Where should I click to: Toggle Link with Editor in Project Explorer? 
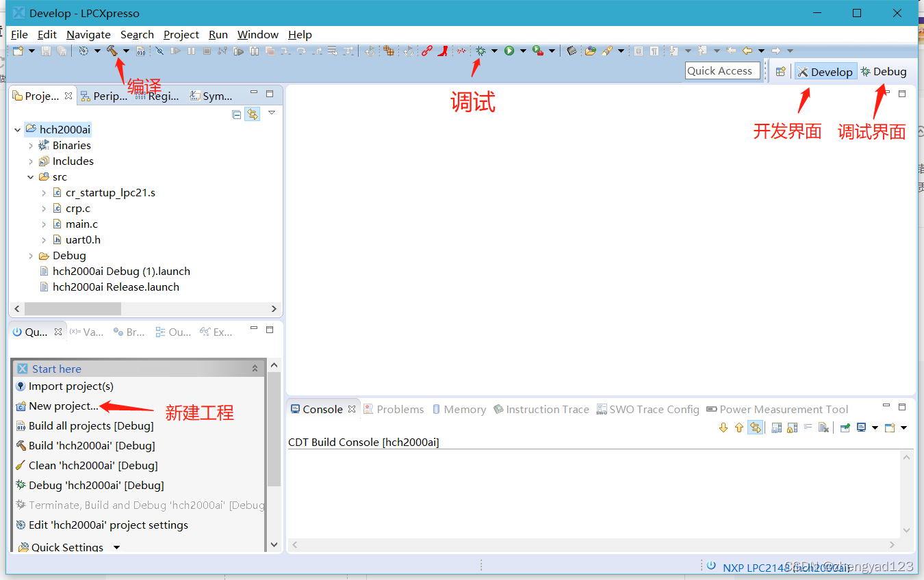(253, 114)
